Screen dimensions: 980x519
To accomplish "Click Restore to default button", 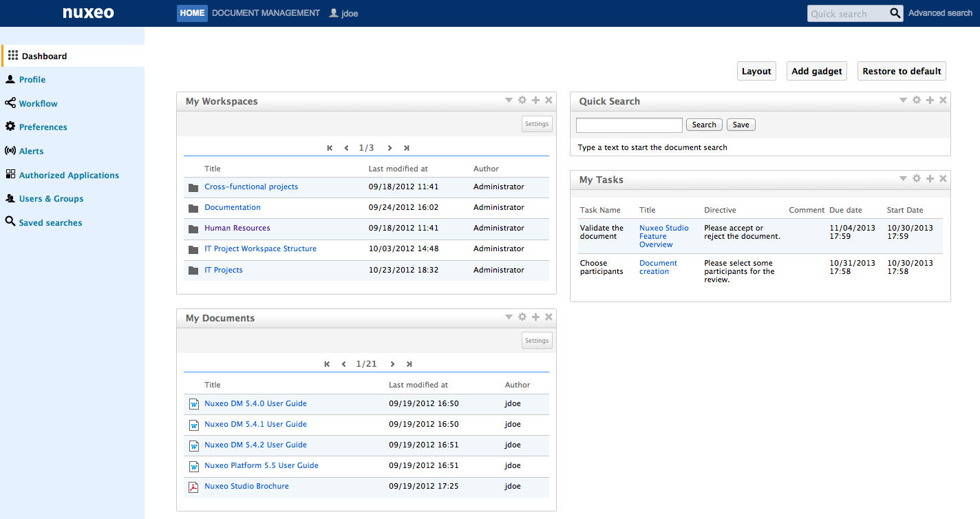I will (902, 71).
